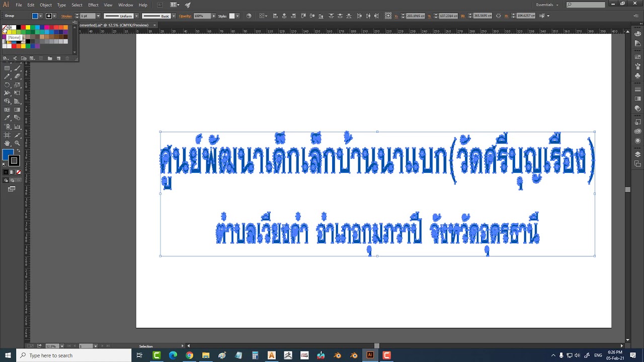Select the Eyedropper tool
644x362 pixels.
click(7, 118)
